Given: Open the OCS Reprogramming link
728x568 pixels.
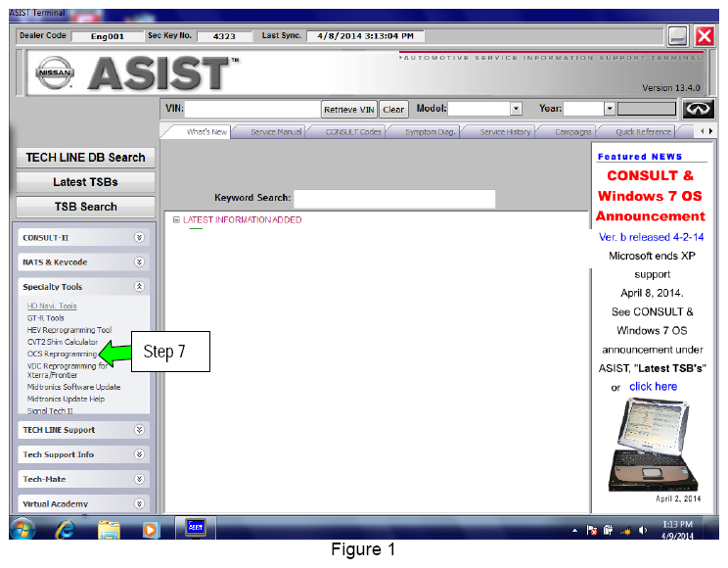Looking at the screenshot, I should [x=62, y=354].
